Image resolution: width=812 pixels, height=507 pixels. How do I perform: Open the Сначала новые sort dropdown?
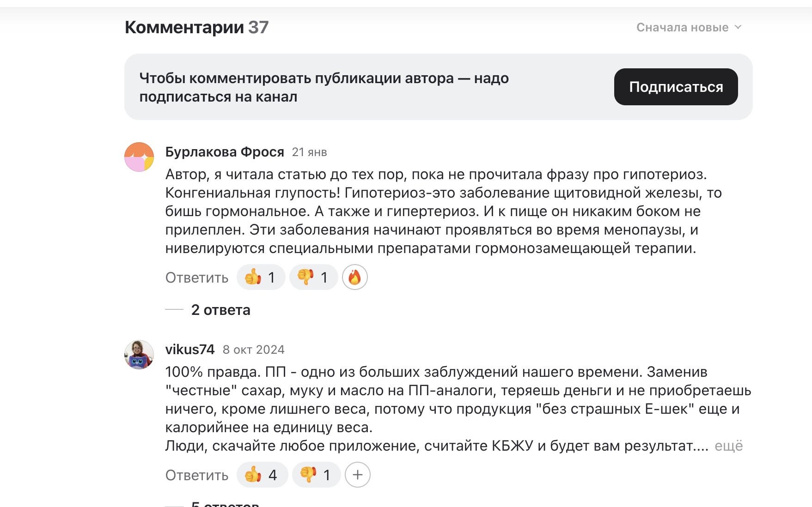[689, 28]
